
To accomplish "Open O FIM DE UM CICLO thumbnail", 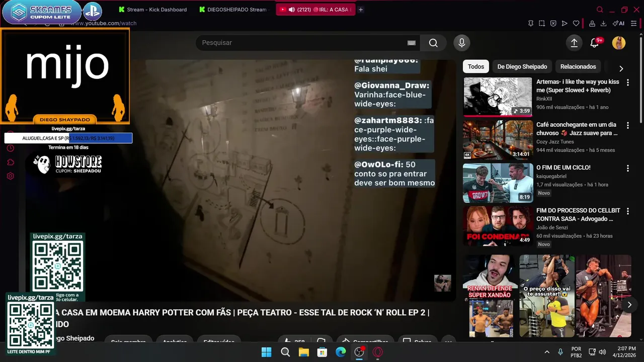I will click(x=498, y=183).
